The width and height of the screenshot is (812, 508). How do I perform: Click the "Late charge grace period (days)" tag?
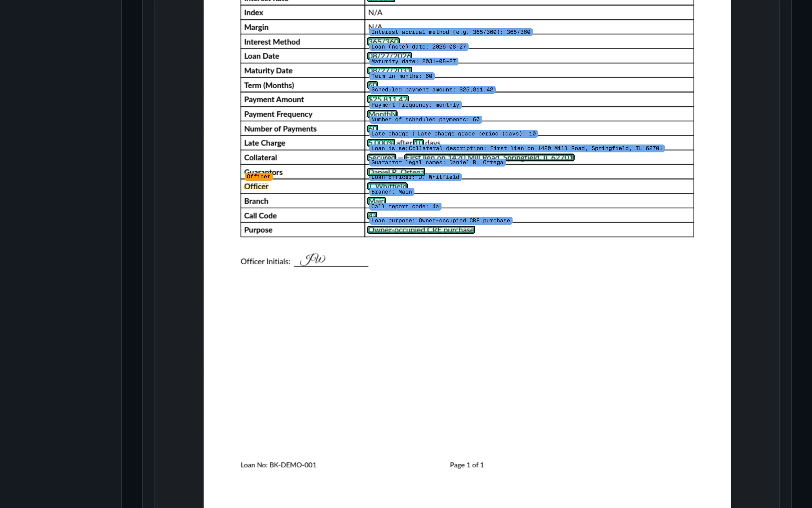coord(476,134)
